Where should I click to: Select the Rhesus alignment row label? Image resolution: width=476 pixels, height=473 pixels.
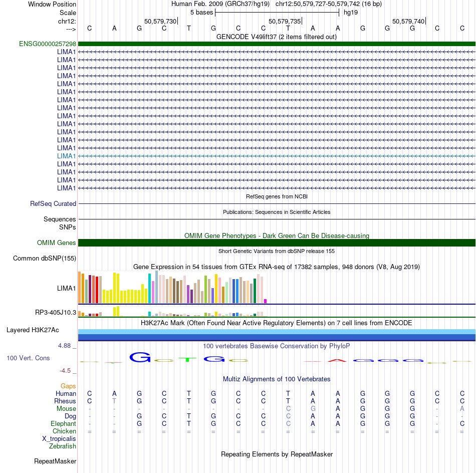pos(65,401)
